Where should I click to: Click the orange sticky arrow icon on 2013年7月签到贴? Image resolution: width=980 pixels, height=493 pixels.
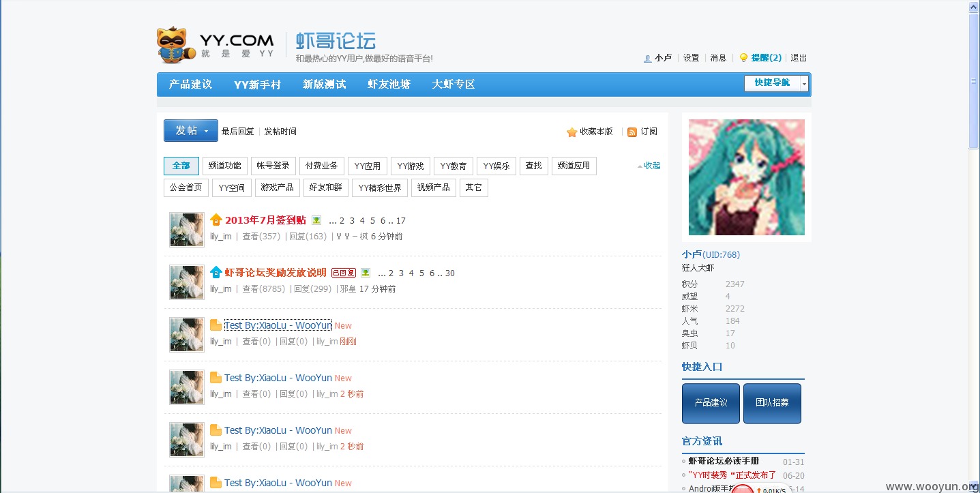(x=216, y=220)
